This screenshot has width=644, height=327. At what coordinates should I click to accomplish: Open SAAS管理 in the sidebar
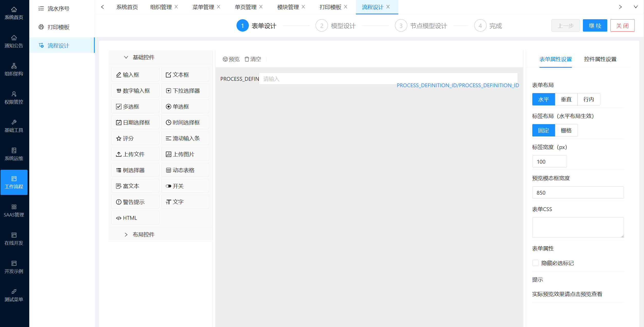coord(14,211)
